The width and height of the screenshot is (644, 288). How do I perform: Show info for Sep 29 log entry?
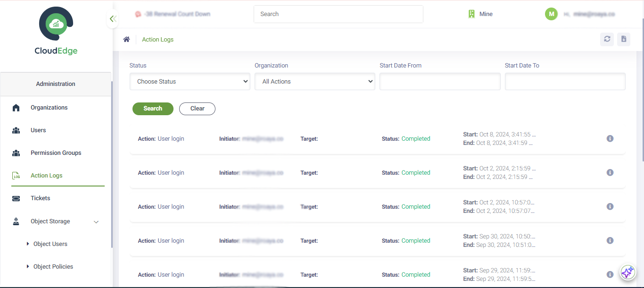[610, 275]
